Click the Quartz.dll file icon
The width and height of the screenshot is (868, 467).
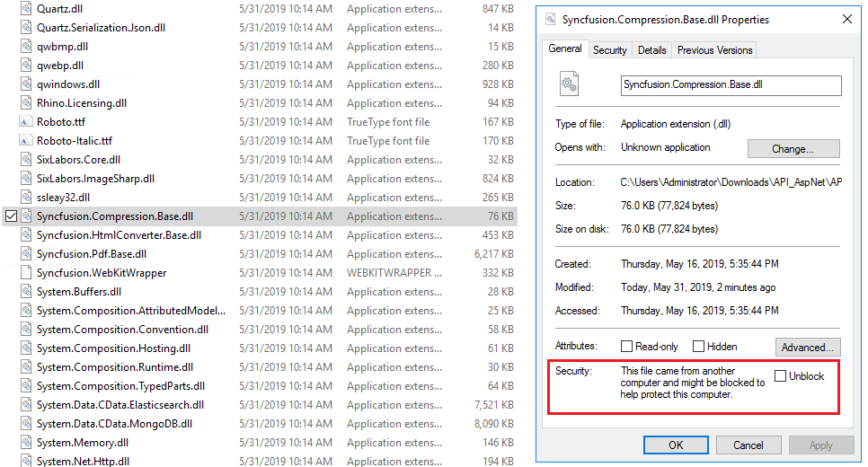tap(26, 9)
